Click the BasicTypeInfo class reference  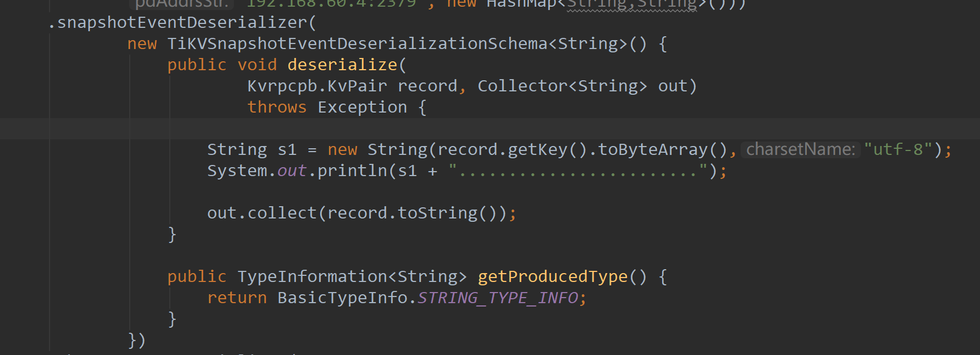pos(342,298)
